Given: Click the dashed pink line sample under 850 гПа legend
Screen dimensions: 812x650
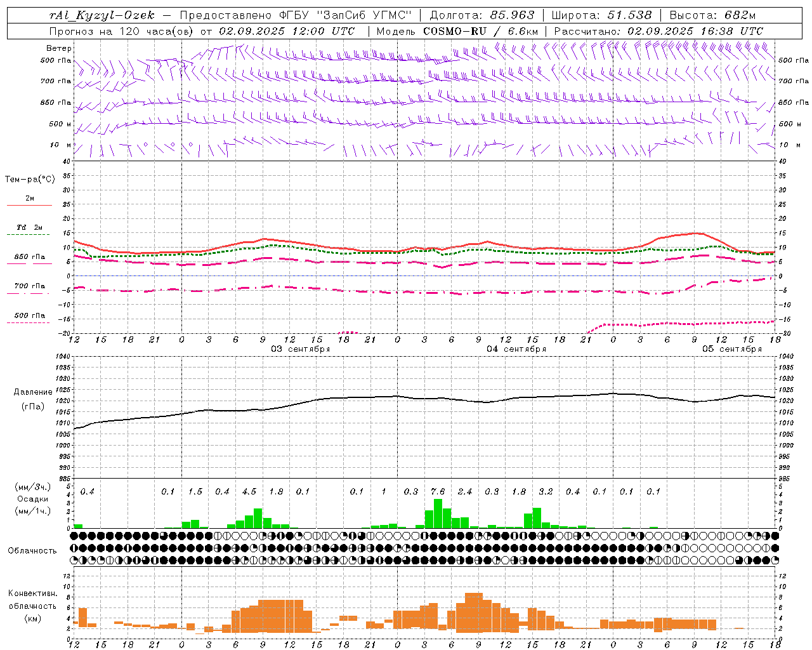Looking at the screenshot, I should (29, 264).
